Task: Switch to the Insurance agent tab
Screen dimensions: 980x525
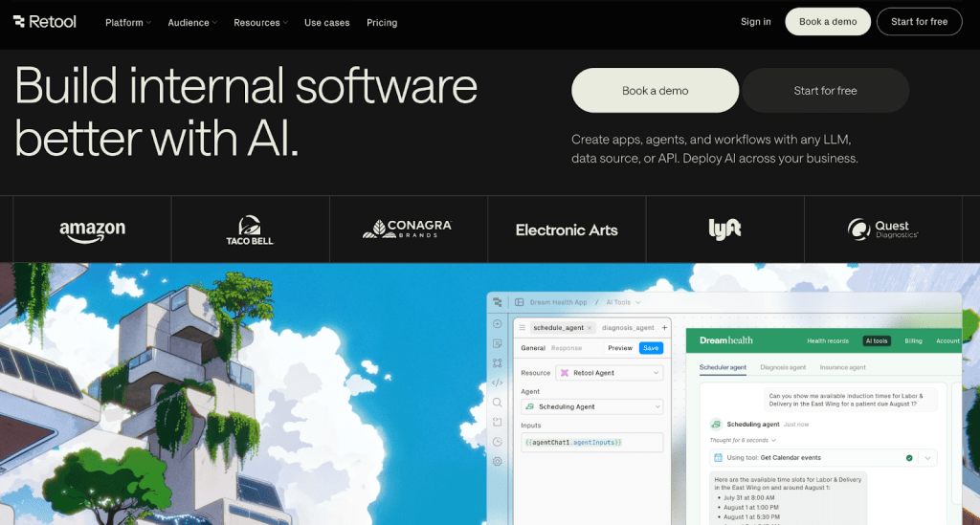Action: click(x=842, y=367)
